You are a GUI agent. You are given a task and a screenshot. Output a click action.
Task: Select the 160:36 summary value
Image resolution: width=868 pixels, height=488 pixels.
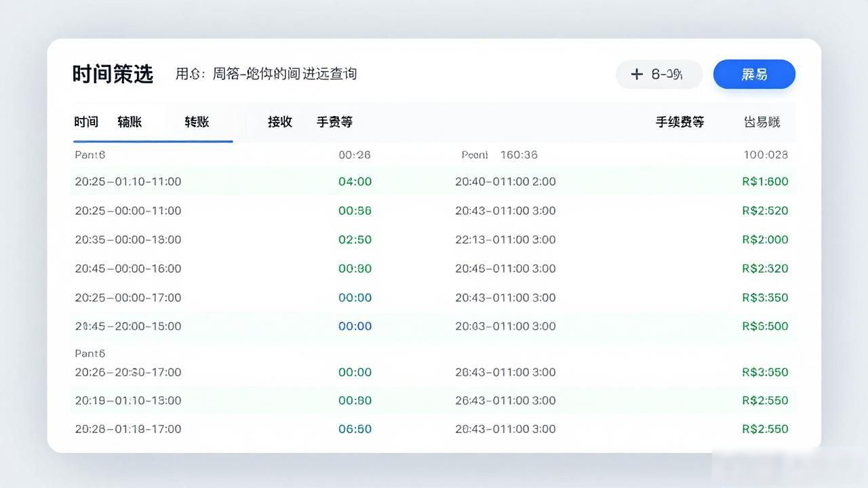click(x=519, y=155)
